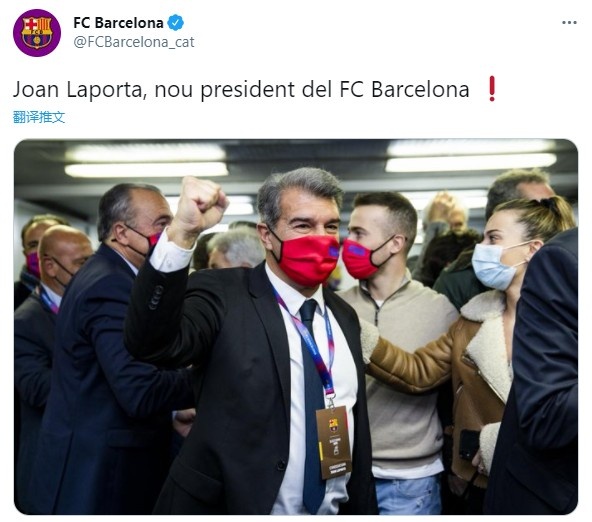
Task: Click the brown accreditation badge on the lanyard
Action: 334,442
